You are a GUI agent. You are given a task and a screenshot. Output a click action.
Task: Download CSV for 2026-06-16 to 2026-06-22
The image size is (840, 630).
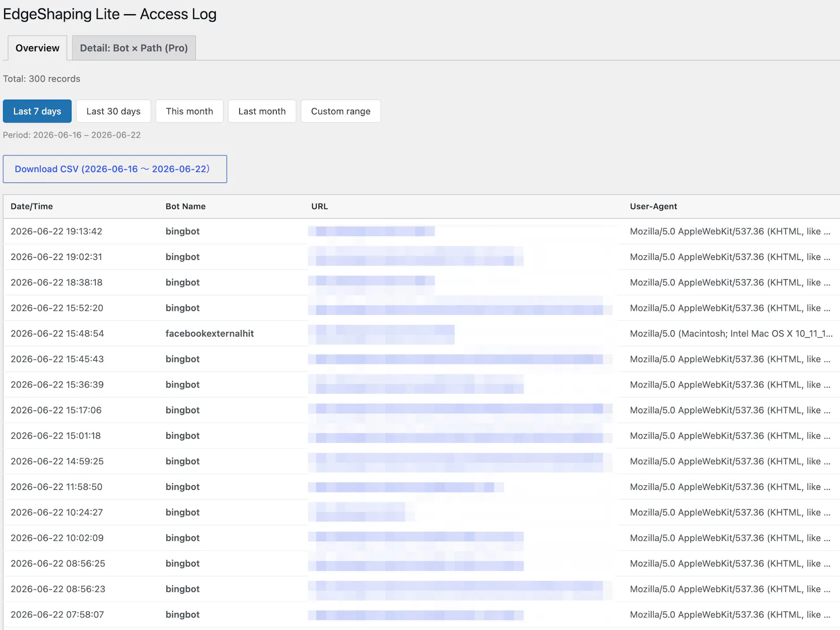click(x=115, y=169)
